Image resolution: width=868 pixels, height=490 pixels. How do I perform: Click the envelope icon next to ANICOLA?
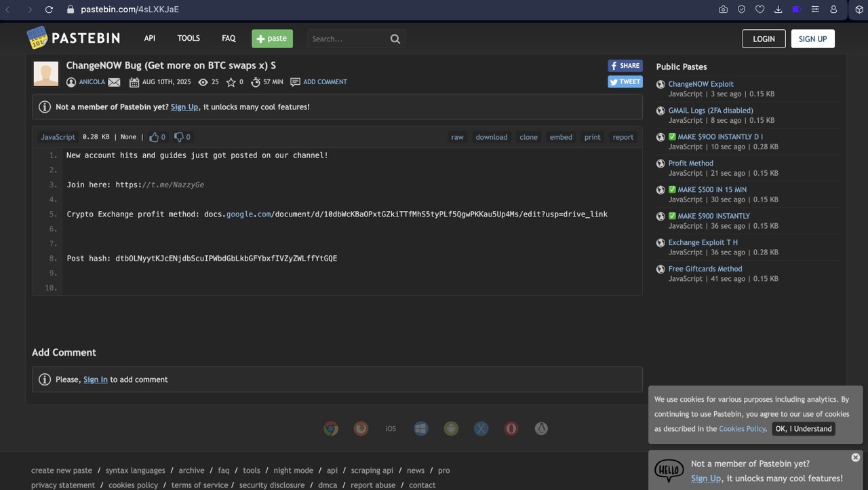(x=114, y=82)
